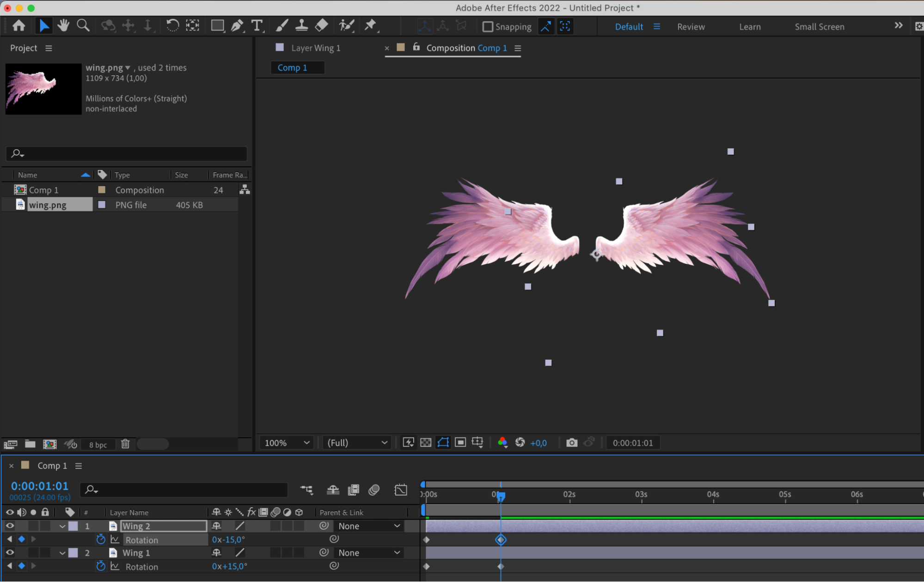The width and height of the screenshot is (924, 582).
Task: Select the Hand tool
Action: click(63, 26)
